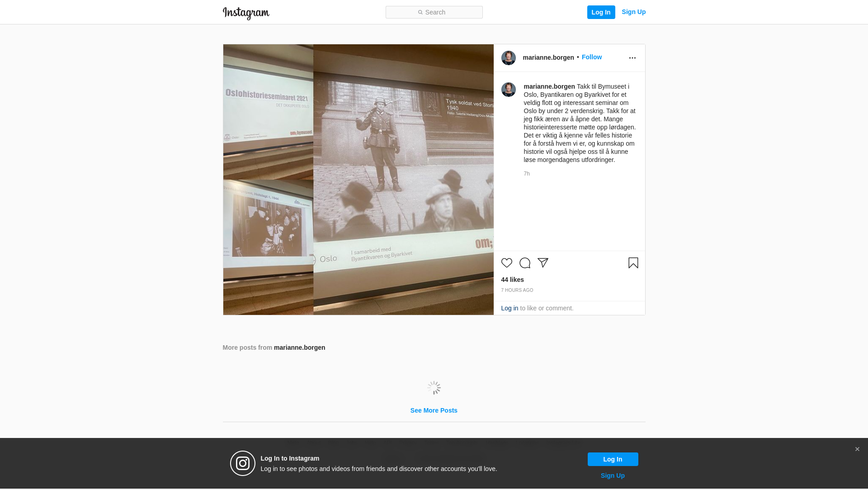This screenshot has width=868, height=490.
Task: Click Log In button in bottom banner
Action: tap(613, 459)
